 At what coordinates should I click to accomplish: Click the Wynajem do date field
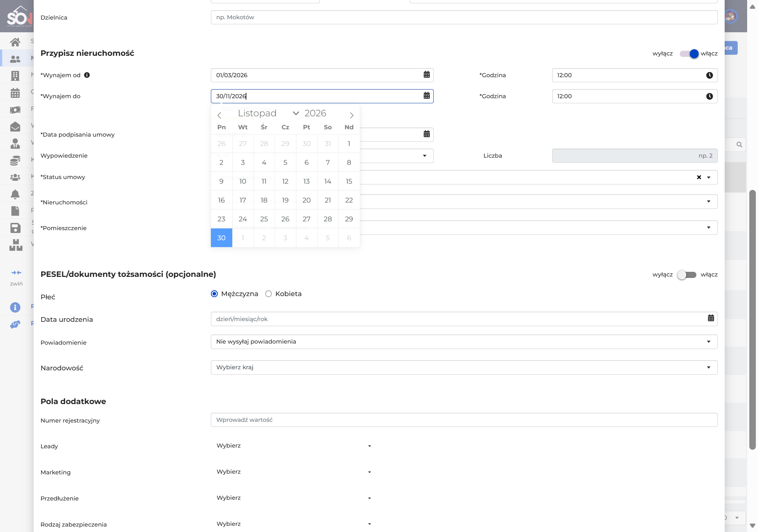[322, 96]
